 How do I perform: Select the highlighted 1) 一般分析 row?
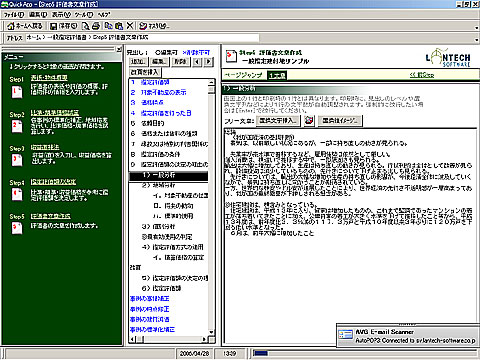click(169, 176)
